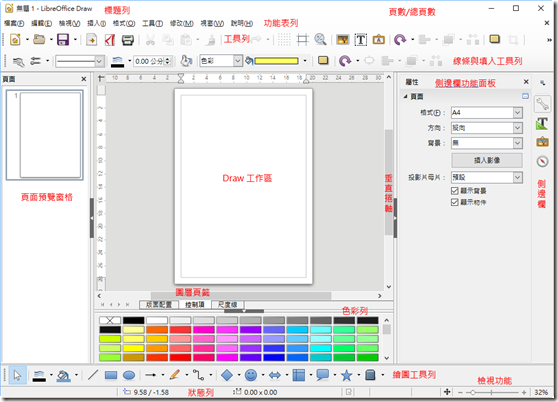Open the sidebar Gallery tab
558x402 pixels.
point(542,142)
